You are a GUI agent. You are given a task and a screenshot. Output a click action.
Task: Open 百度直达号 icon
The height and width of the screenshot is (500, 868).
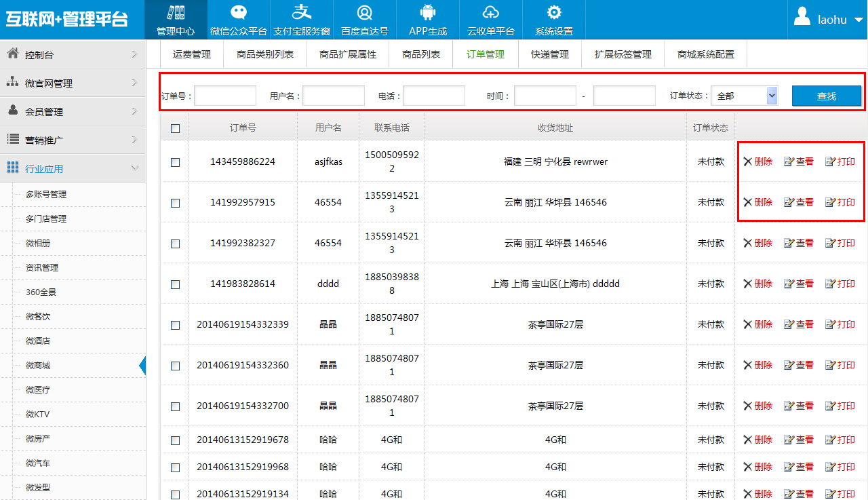coord(365,12)
